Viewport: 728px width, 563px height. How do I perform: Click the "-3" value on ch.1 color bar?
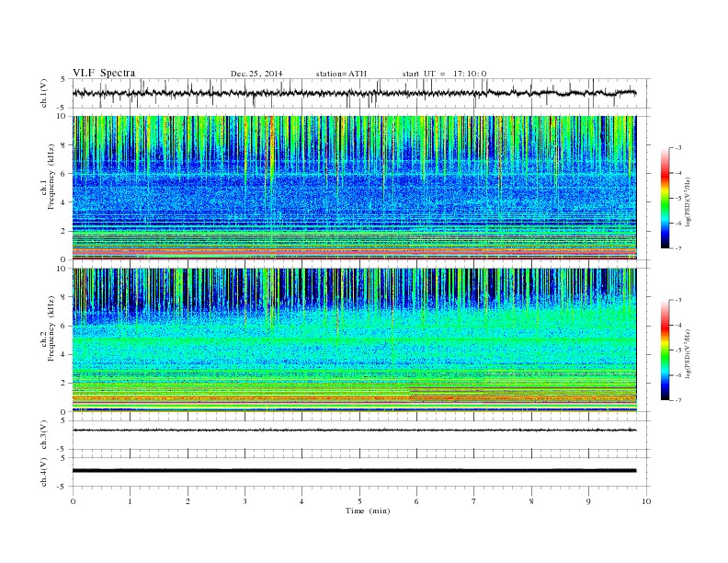[x=678, y=148]
